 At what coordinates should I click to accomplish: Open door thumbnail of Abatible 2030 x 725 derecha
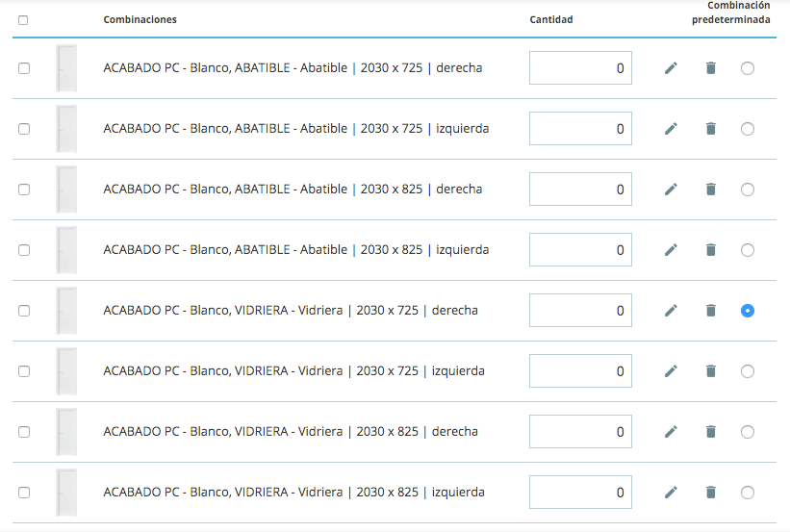pos(66,68)
